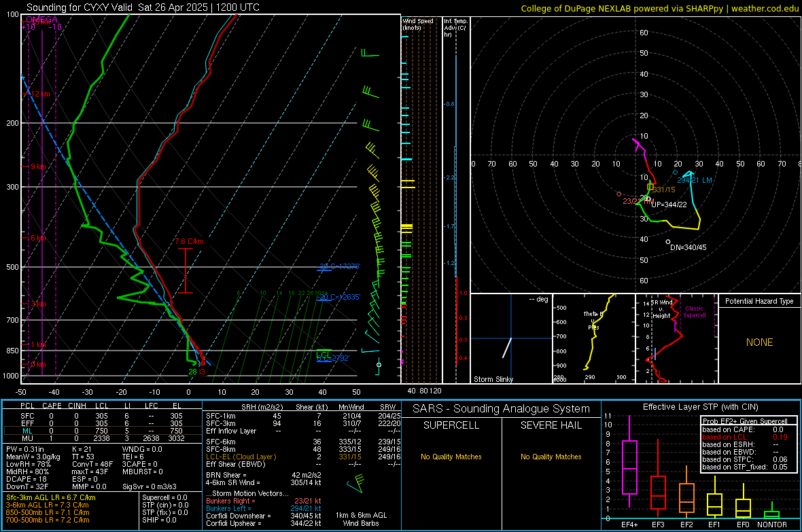Select the SFC parcel row

tap(103, 416)
